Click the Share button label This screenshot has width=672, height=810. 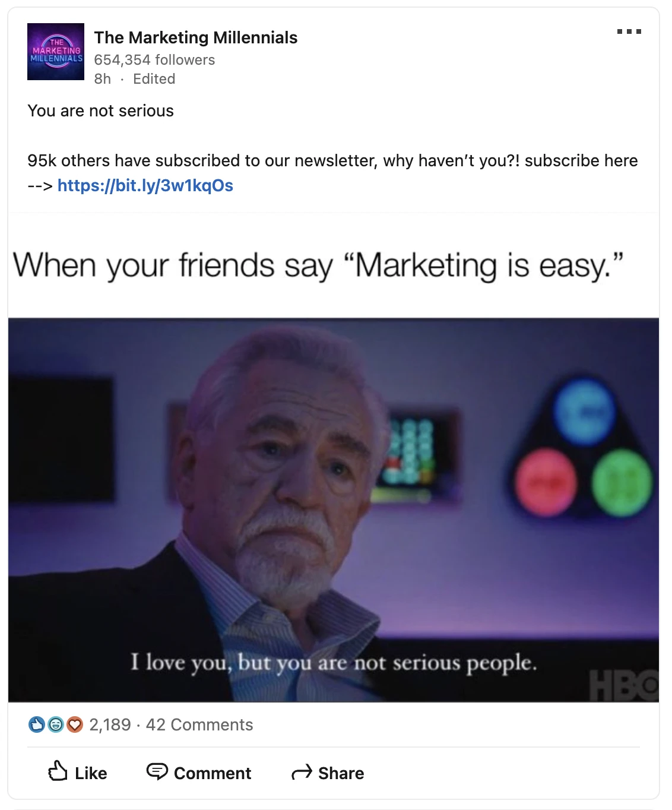341,773
